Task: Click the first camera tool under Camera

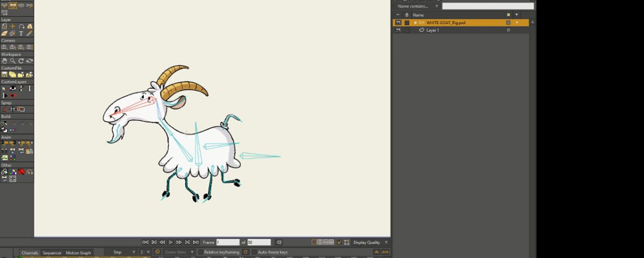Action: point(4,47)
